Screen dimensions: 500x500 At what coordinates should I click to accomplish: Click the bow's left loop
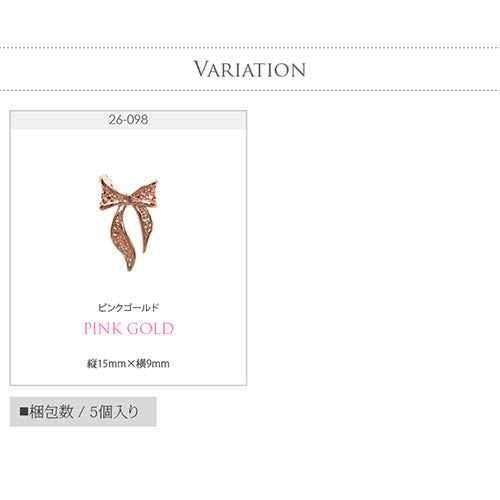pos(112,194)
